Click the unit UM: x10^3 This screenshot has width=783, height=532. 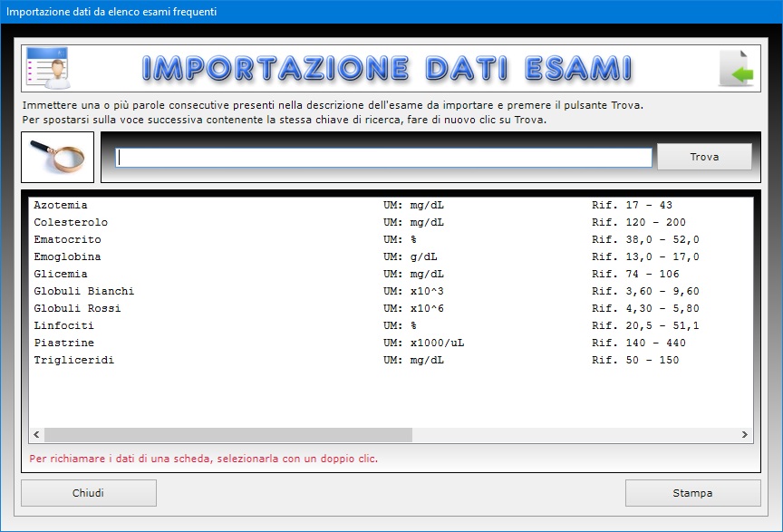click(413, 291)
